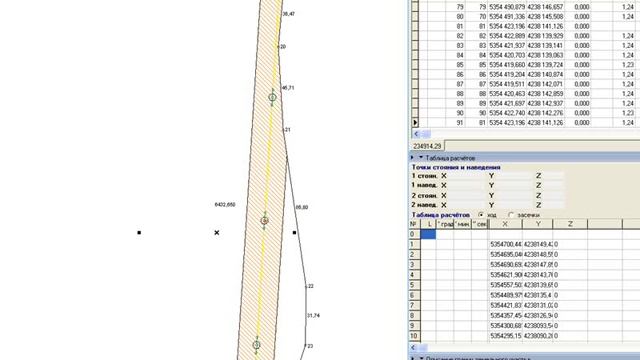Click the '№' column header in calculations table
Image resolution: width=640 pixels, height=360 pixels.
pyautogui.click(x=413, y=224)
